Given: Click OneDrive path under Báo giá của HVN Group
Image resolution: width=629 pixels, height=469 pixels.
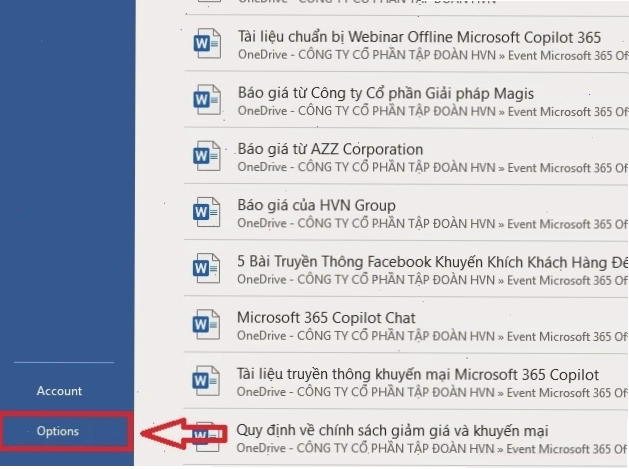Looking at the screenshot, I should point(433,224).
